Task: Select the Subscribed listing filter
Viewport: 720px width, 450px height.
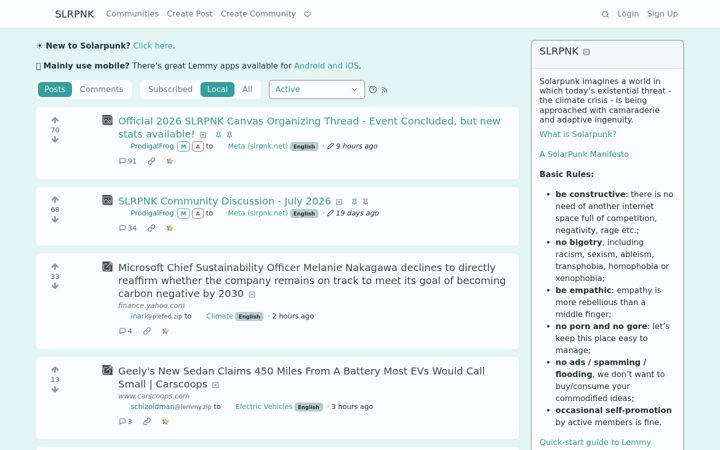Action: pyautogui.click(x=170, y=90)
